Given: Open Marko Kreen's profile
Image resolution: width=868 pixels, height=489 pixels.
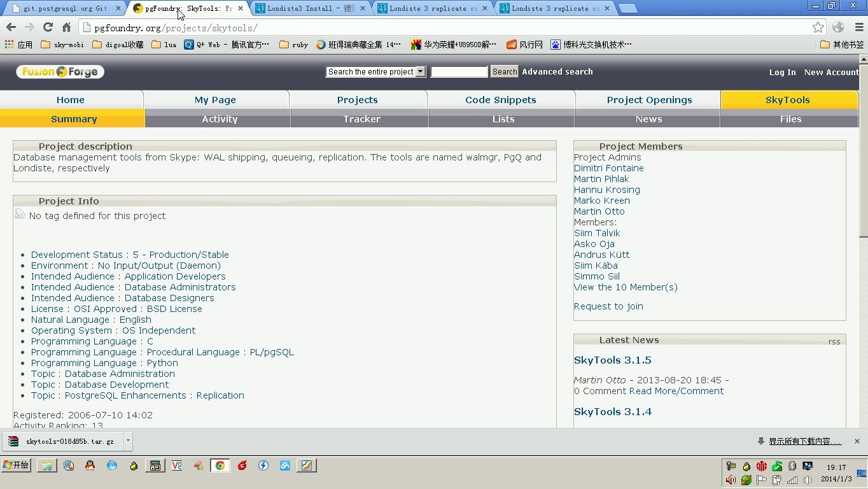Looking at the screenshot, I should 602,201.
